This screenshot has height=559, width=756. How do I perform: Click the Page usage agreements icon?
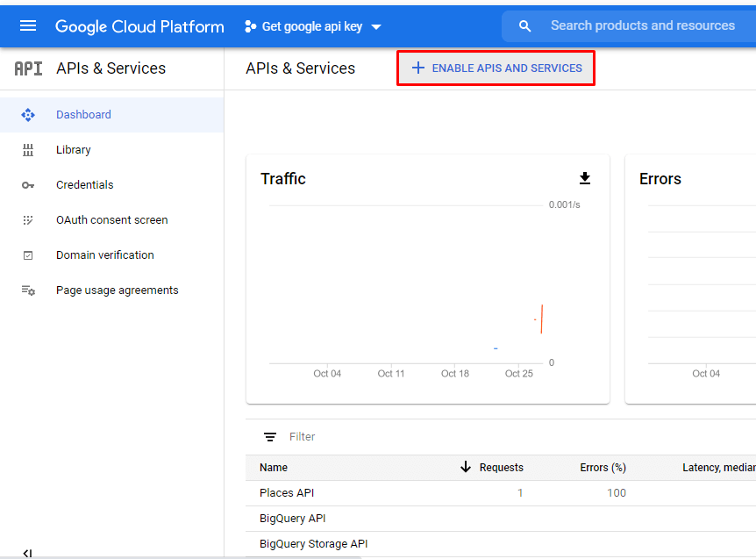tap(28, 290)
